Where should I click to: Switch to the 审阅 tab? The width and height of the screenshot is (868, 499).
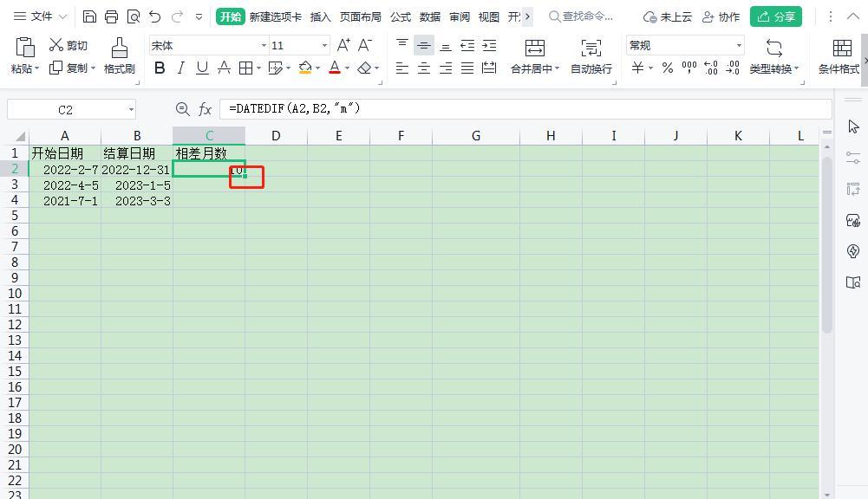[460, 17]
